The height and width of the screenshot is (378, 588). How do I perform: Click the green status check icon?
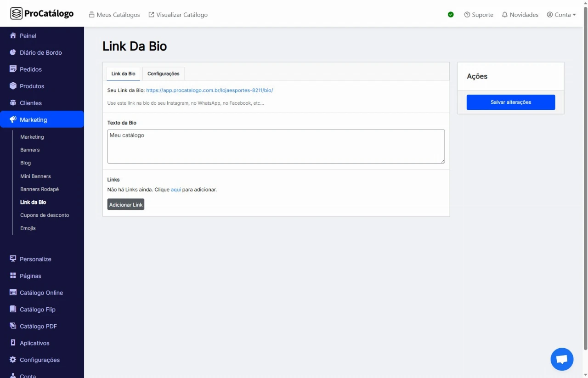(451, 15)
